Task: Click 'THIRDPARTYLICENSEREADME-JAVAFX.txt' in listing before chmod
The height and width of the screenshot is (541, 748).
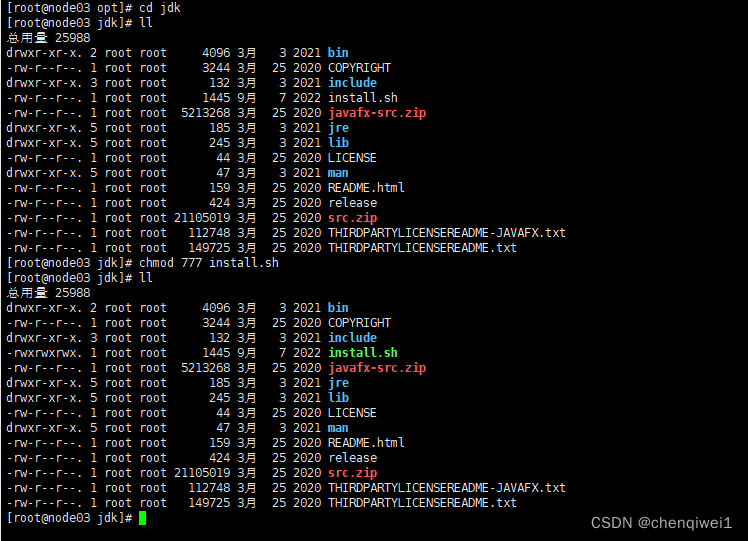Action: coord(447,233)
